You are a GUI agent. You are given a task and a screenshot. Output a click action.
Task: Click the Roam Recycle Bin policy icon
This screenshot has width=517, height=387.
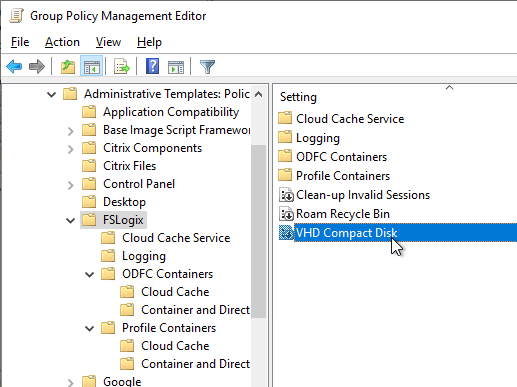pos(286,214)
